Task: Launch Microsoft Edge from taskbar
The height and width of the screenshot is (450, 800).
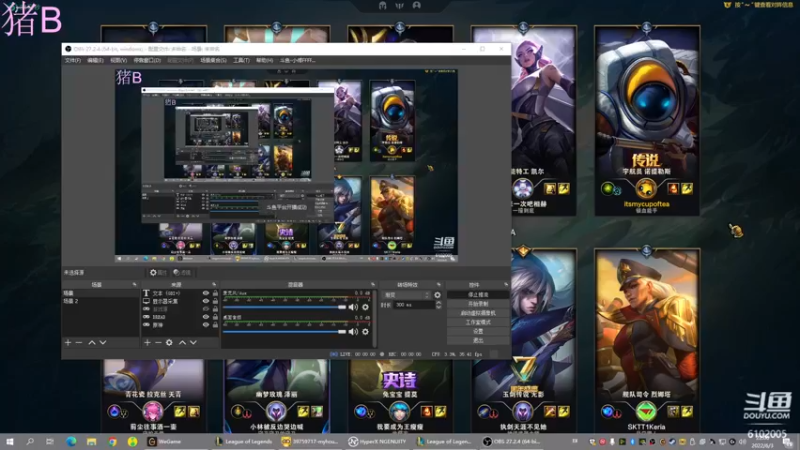Action: click(70, 441)
